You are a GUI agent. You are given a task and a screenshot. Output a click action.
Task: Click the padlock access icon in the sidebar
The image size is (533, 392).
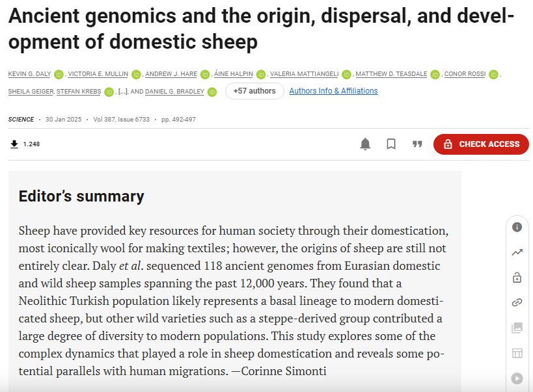tap(517, 278)
